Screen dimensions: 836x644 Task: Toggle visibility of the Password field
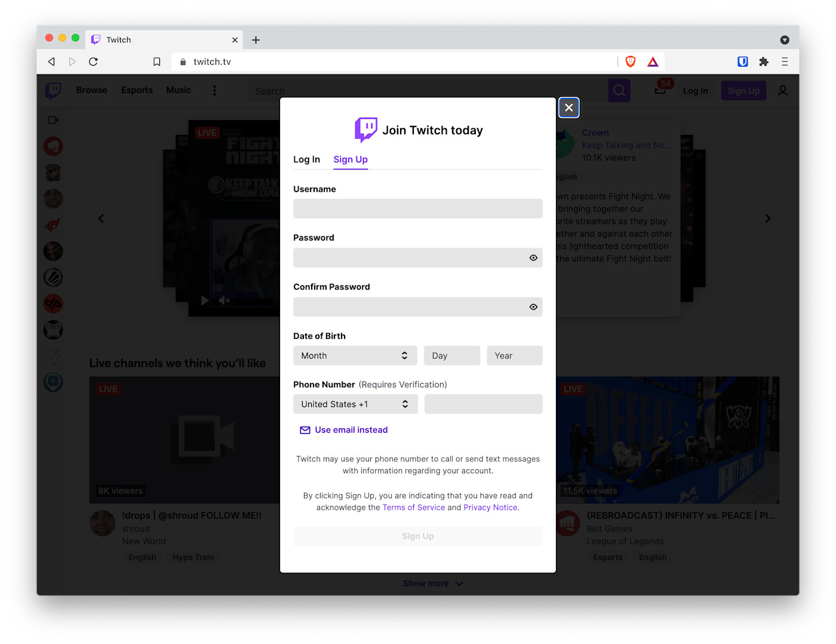tap(533, 257)
